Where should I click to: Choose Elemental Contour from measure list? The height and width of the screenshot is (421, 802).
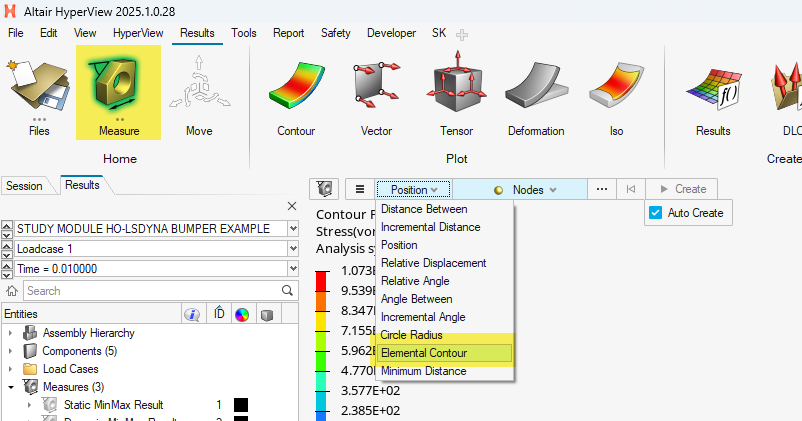(x=444, y=353)
